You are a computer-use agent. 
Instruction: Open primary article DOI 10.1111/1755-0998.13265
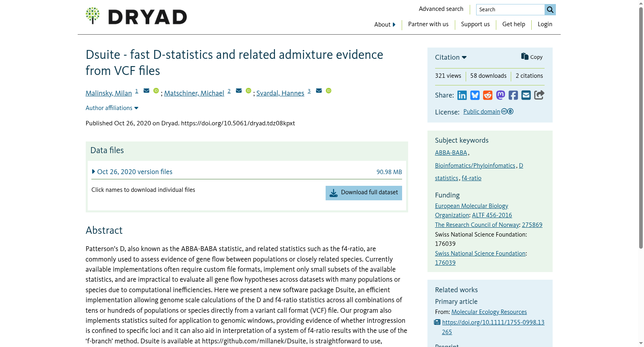click(493, 327)
